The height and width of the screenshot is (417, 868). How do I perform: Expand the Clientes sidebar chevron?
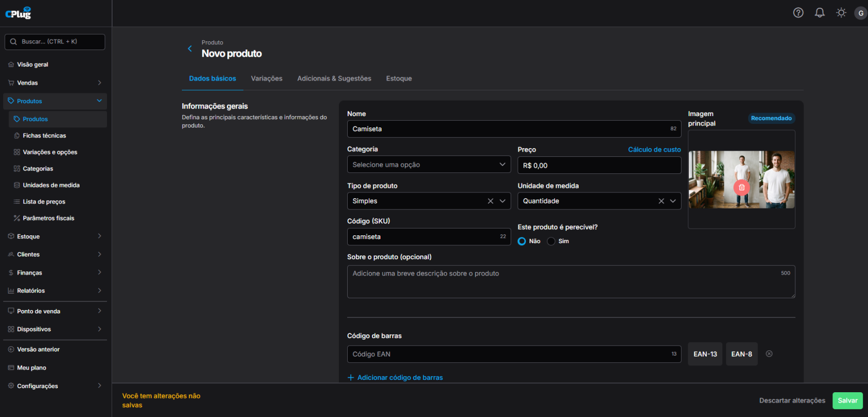pos(99,254)
